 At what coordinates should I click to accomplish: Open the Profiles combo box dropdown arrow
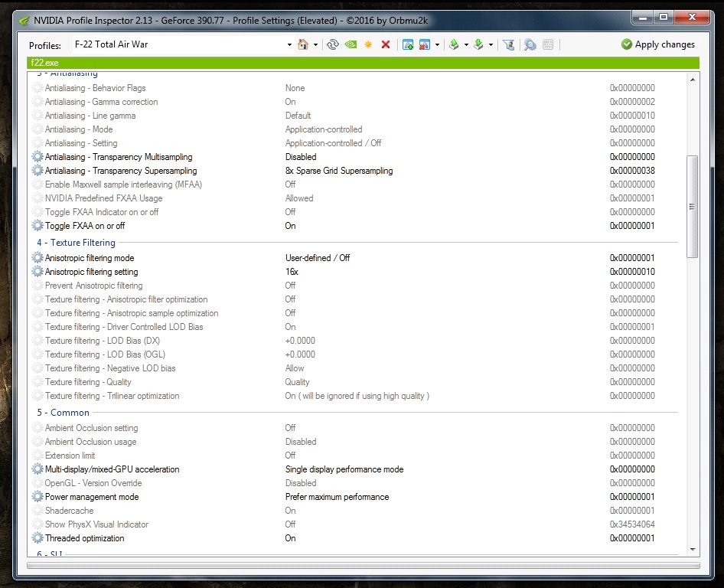(289, 45)
